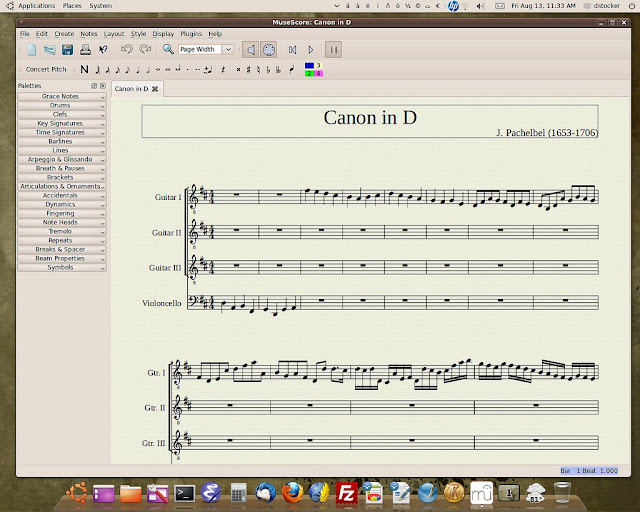Flip the stem direction

point(291,70)
